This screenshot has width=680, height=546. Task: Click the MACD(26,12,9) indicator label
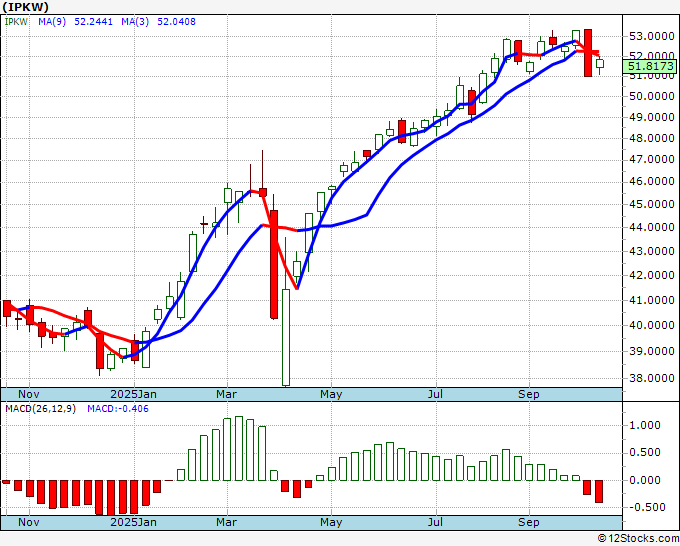click(x=40, y=409)
